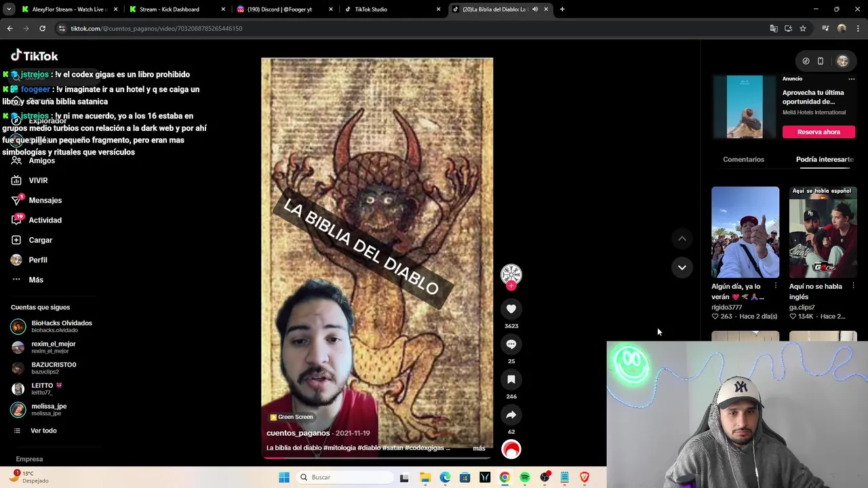Open the TikTok profile avatar in header

(842, 61)
